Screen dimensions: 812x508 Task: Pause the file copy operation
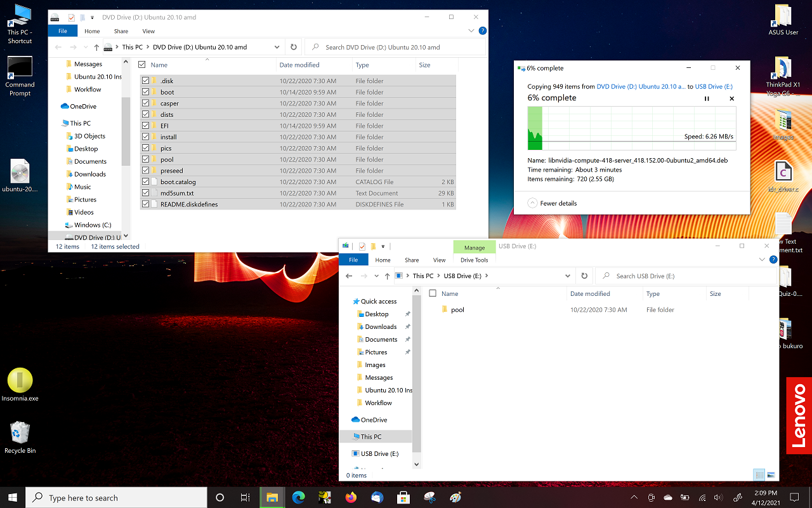(707, 98)
